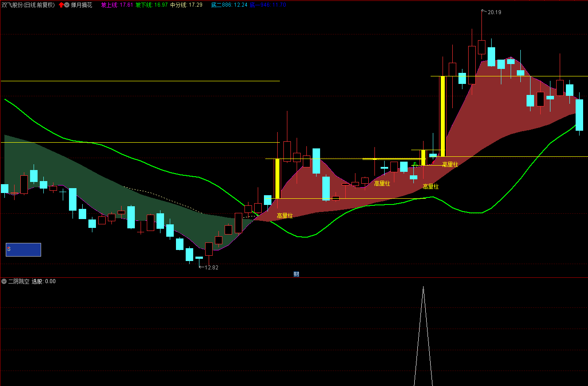
Task: Click the 高里柱 label beside tallest yellow bar
Action: tap(451, 164)
